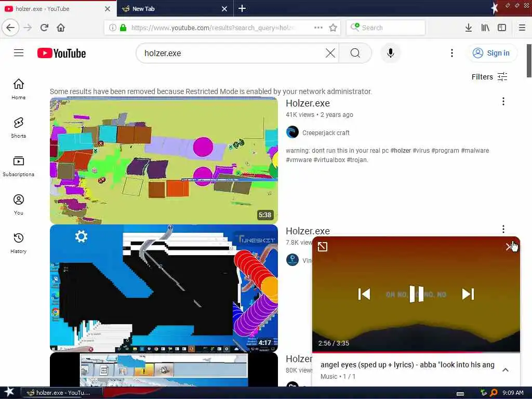532x399 pixels.
Task: Open the browser library icon
Action: click(x=485, y=28)
